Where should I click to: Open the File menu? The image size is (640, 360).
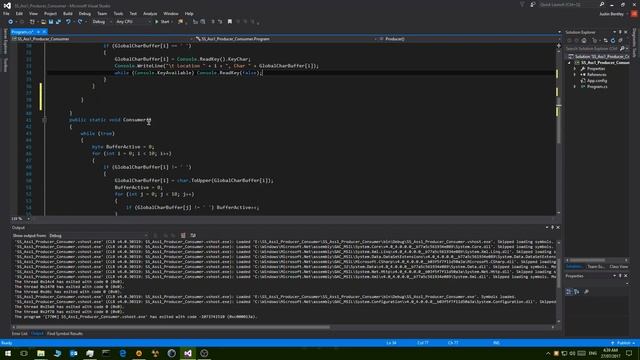pyautogui.click(x=6, y=13)
